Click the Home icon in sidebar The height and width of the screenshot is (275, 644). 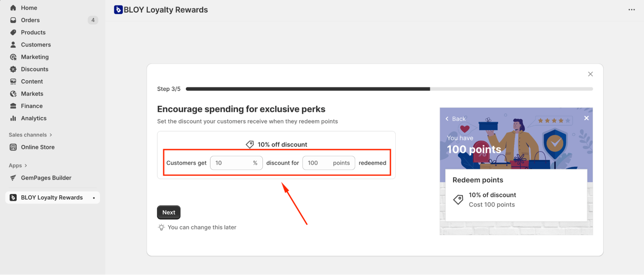[x=13, y=8]
